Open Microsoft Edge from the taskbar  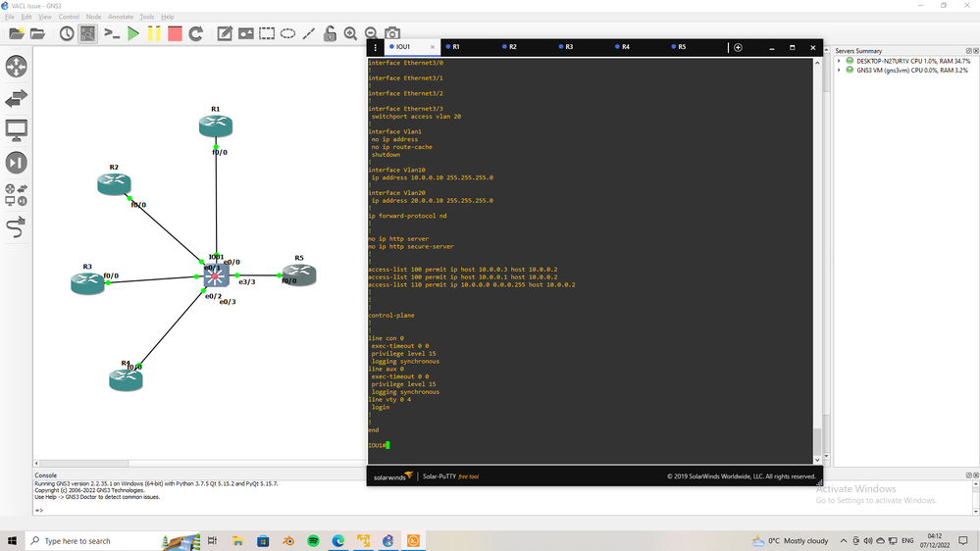338,541
